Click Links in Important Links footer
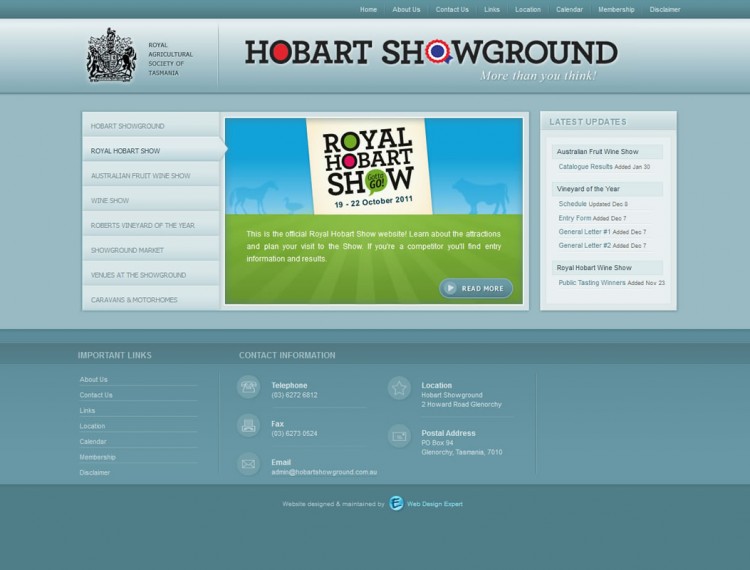Viewport: 750px width, 570px height. click(x=87, y=411)
